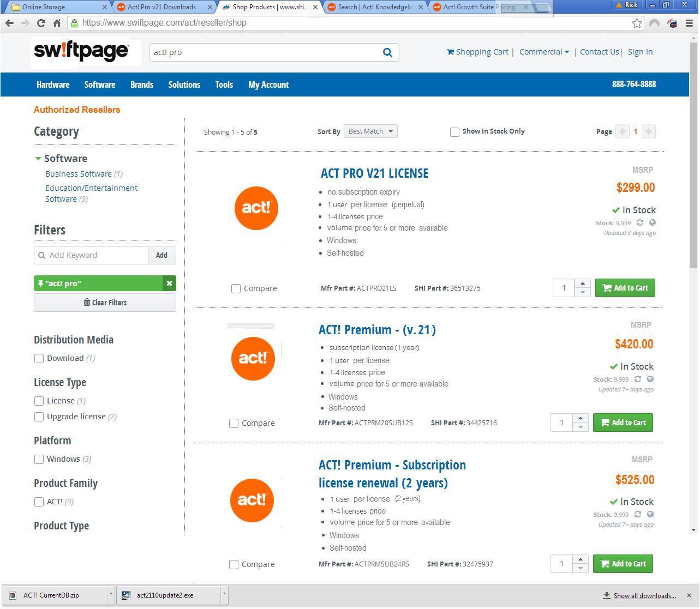Open Brands menu
Image resolution: width=700 pixels, height=609 pixels.
(x=142, y=85)
